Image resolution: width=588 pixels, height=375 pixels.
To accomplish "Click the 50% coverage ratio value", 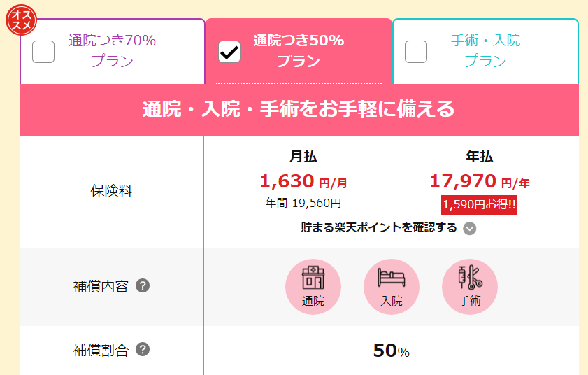I will (x=391, y=351).
